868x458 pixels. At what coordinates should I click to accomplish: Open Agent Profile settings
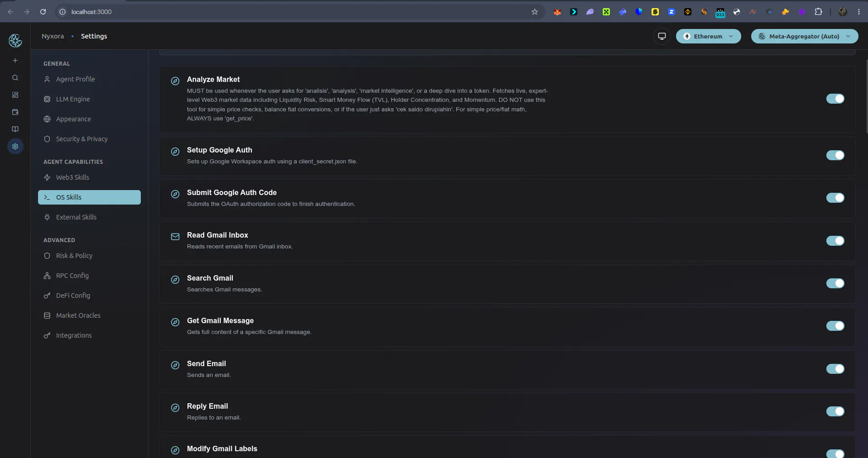point(89,79)
